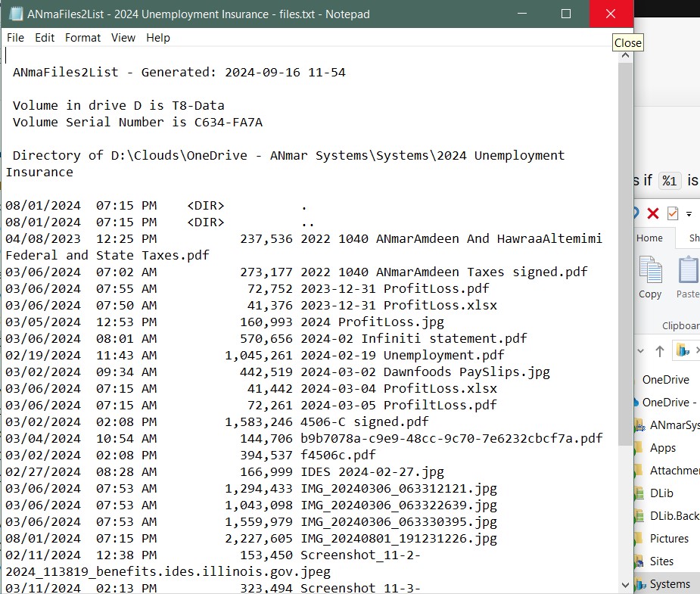Click the Notepad app icon in title bar
Screen dimensions: 700x594
14,14
